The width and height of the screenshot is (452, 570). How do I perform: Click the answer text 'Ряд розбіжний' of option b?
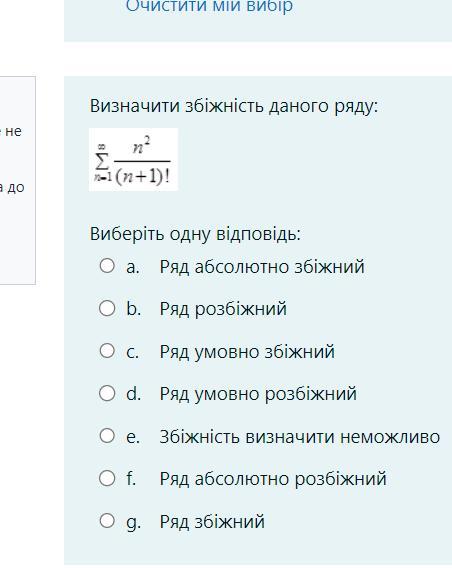(223, 309)
